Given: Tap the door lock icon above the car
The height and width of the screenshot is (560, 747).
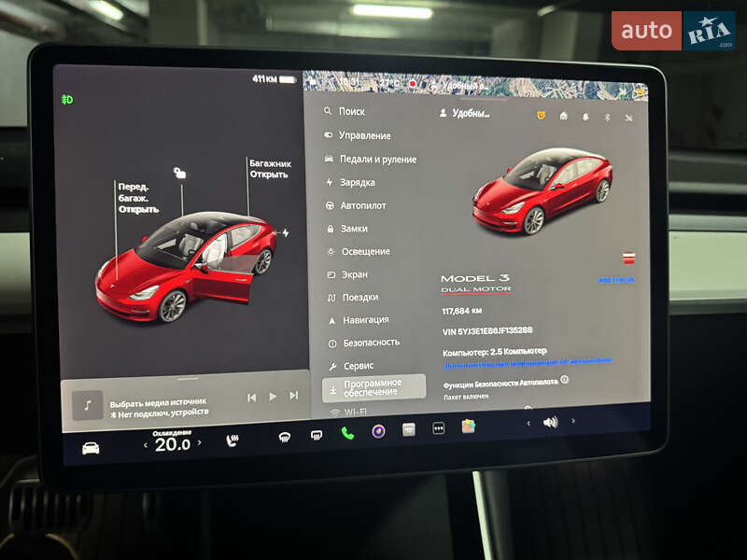Looking at the screenshot, I should click(x=179, y=173).
